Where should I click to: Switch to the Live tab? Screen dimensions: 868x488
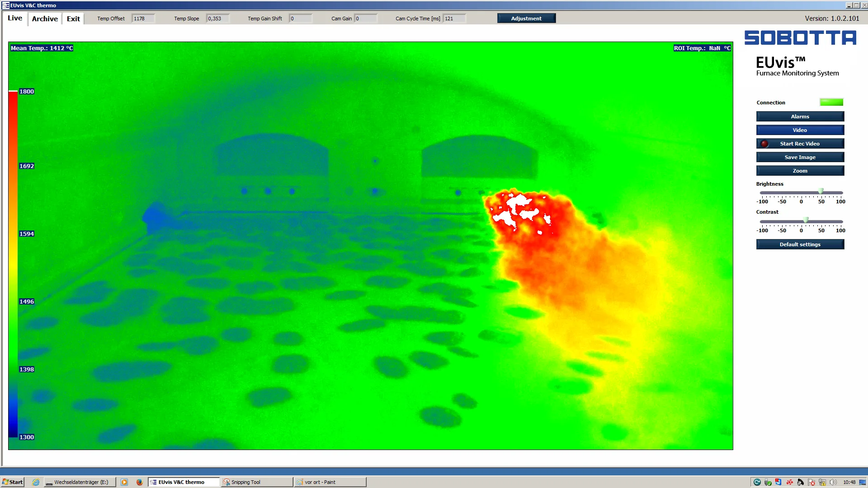click(x=15, y=18)
